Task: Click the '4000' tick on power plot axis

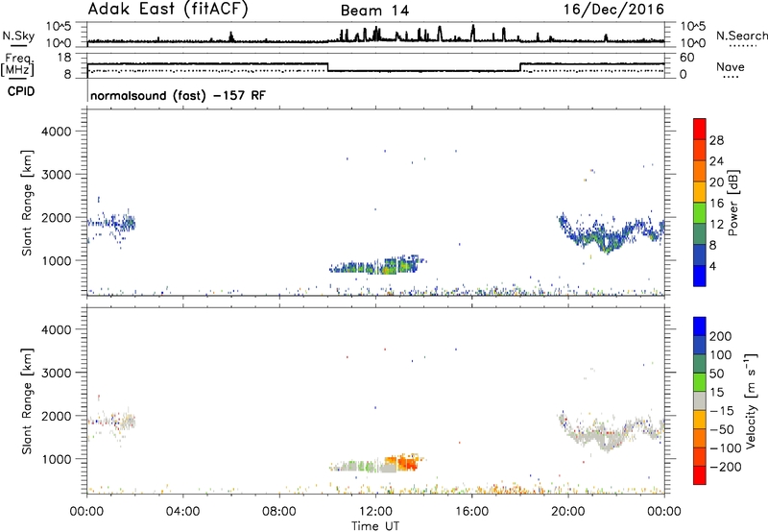Action: pos(57,132)
